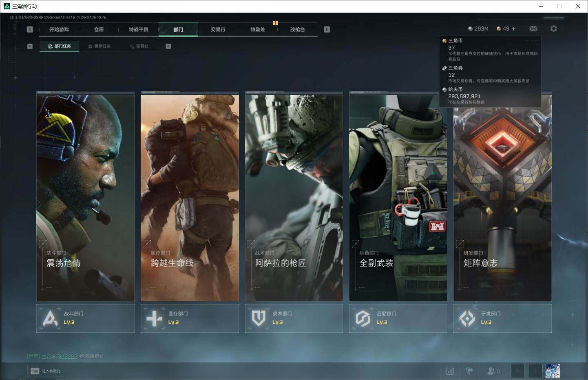This screenshot has width=588, height=380.
Task: Click the plus icon beside 49 currency
Action: (513, 29)
